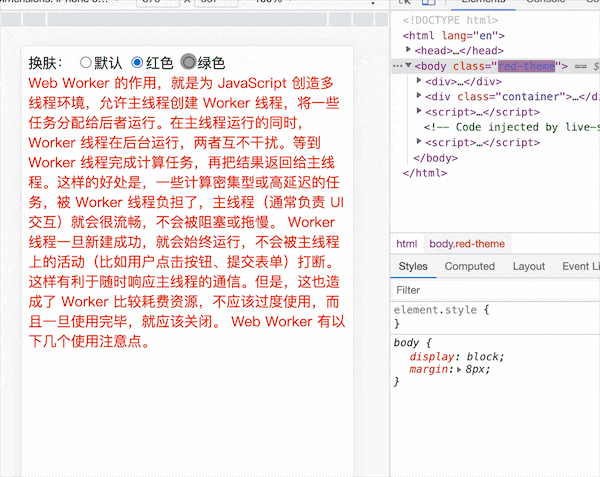This screenshot has width=600, height=477.
Task: Expand the margin shorthand property triangle
Action: (459, 370)
